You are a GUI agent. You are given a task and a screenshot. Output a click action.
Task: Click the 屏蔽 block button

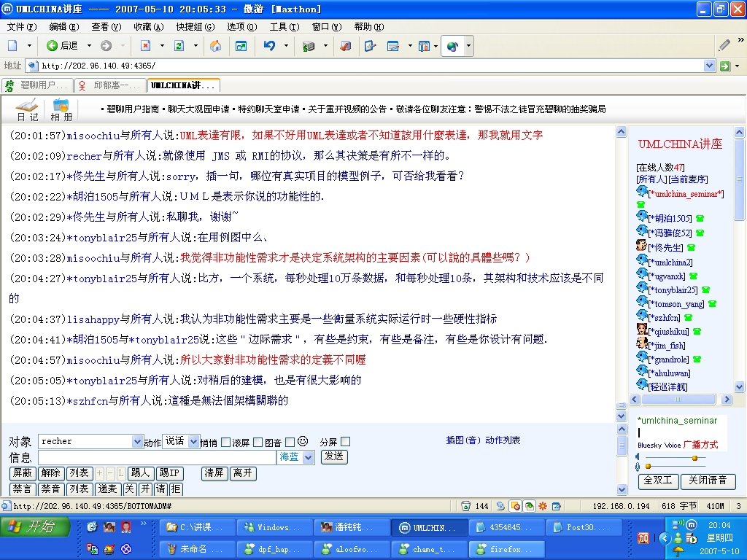(x=23, y=472)
